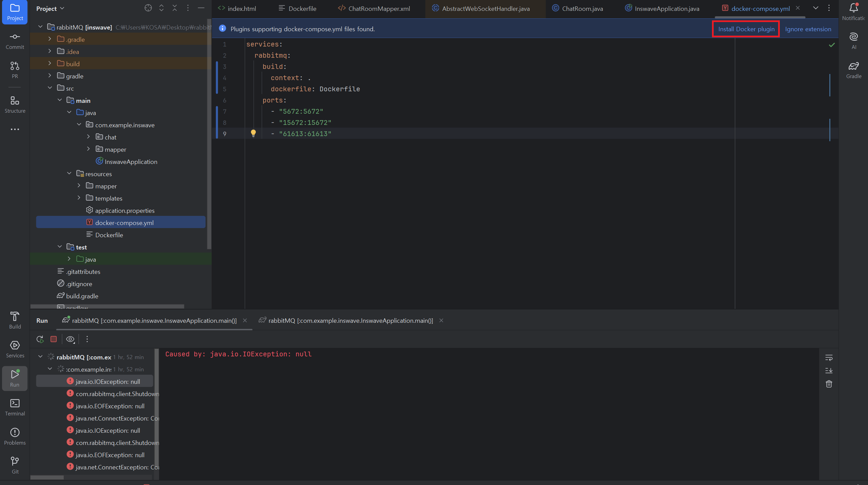Click Install Docker plugin link
The width and height of the screenshot is (868, 485).
746,29
